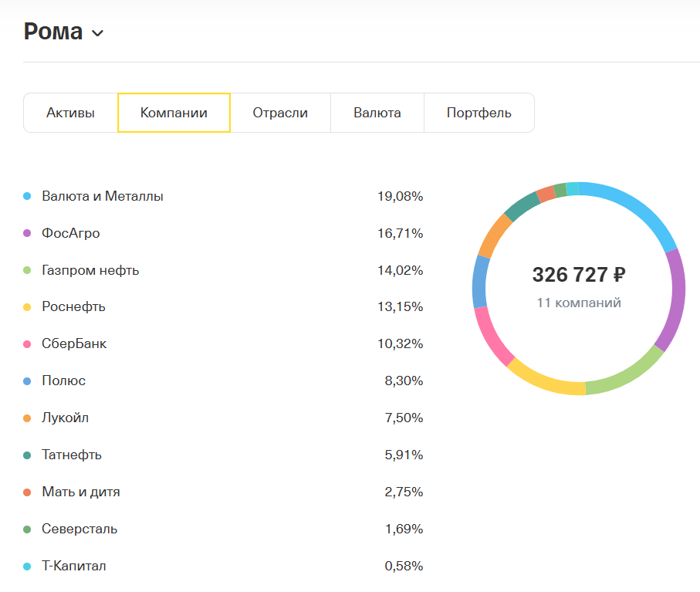Screen dimensions: 700x592
Task: Click the Валюта и Металлы row label
Action: tap(102, 196)
